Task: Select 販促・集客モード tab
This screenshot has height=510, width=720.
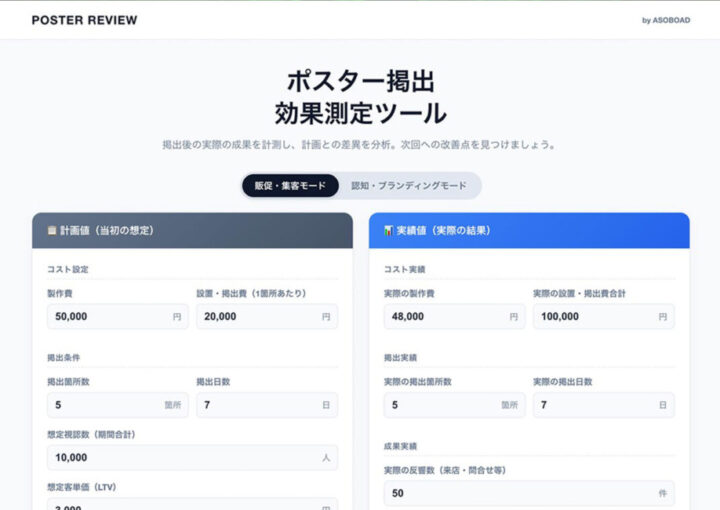Action: tap(290, 185)
